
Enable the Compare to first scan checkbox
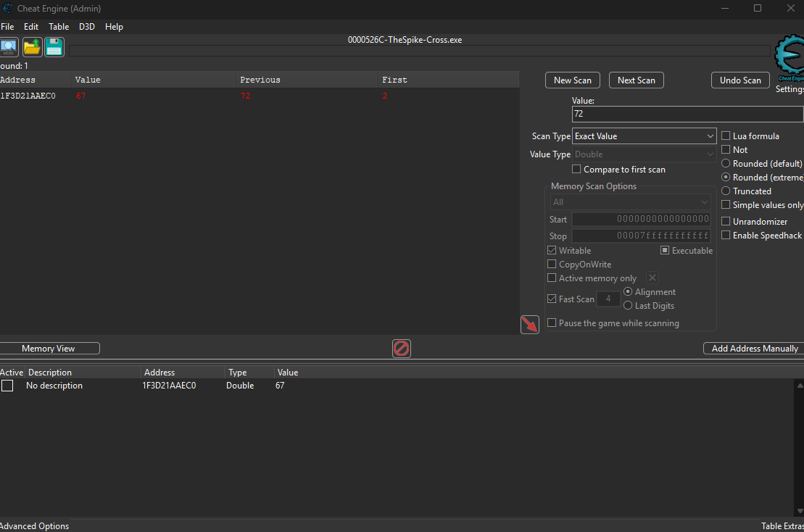click(x=576, y=170)
